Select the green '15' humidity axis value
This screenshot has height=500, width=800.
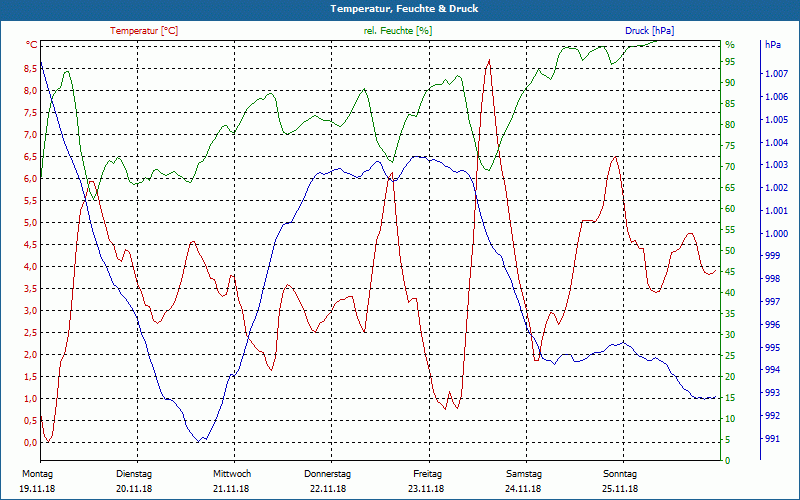click(x=730, y=398)
